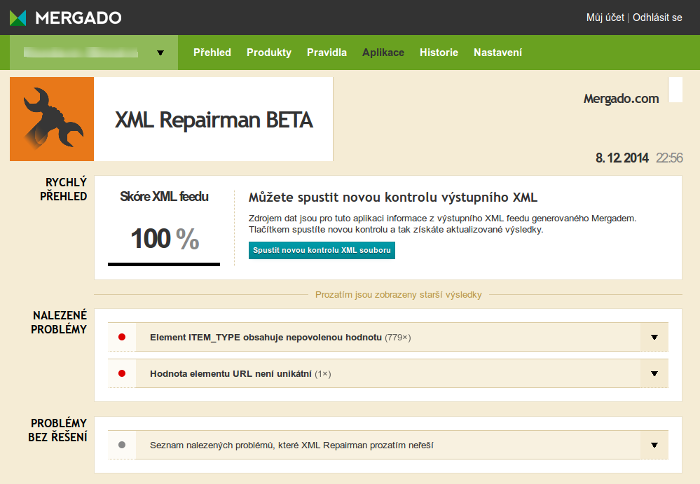Click the black score progress bar
Image resolution: width=700 pixels, height=484 pixels.
(x=164, y=264)
